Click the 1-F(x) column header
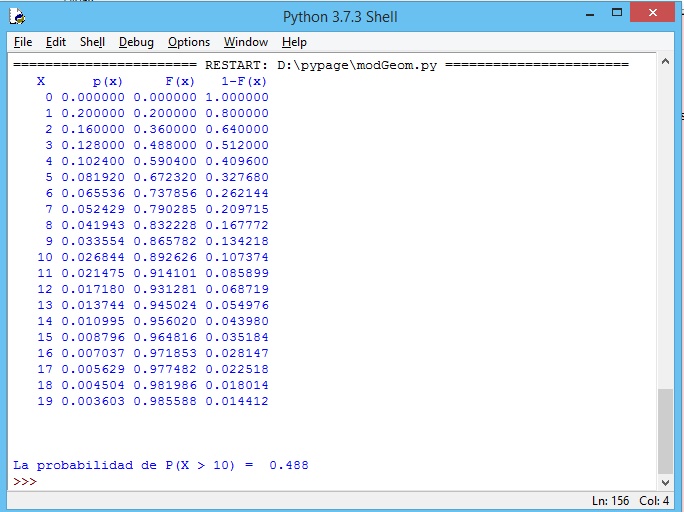This screenshot has height=512, width=684. pyautogui.click(x=244, y=82)
